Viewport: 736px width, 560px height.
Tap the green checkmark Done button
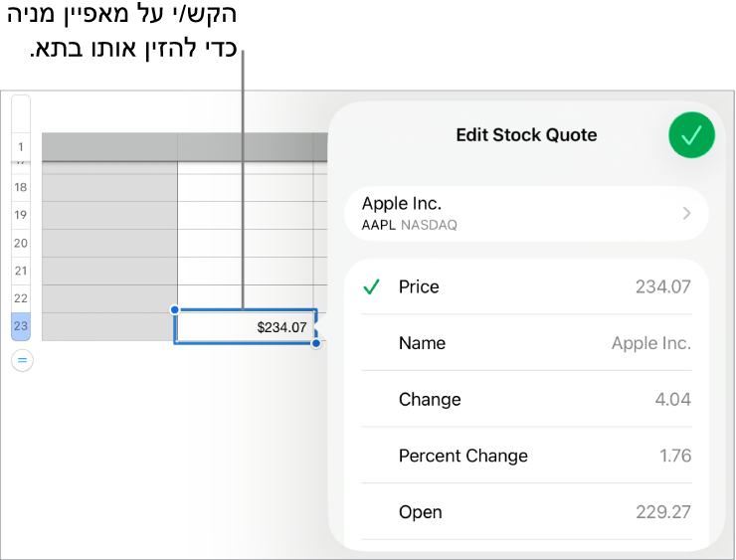pyautogui.click(x=691, y=135)
